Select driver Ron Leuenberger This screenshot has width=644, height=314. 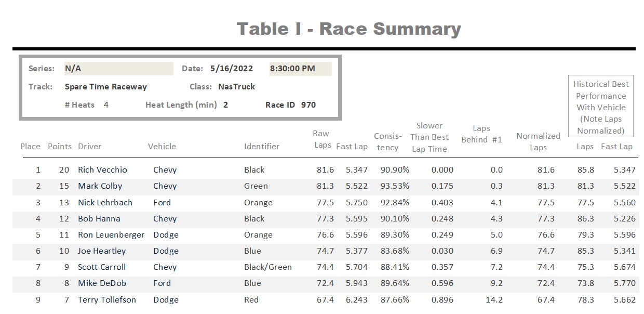[x=111, y=235]
